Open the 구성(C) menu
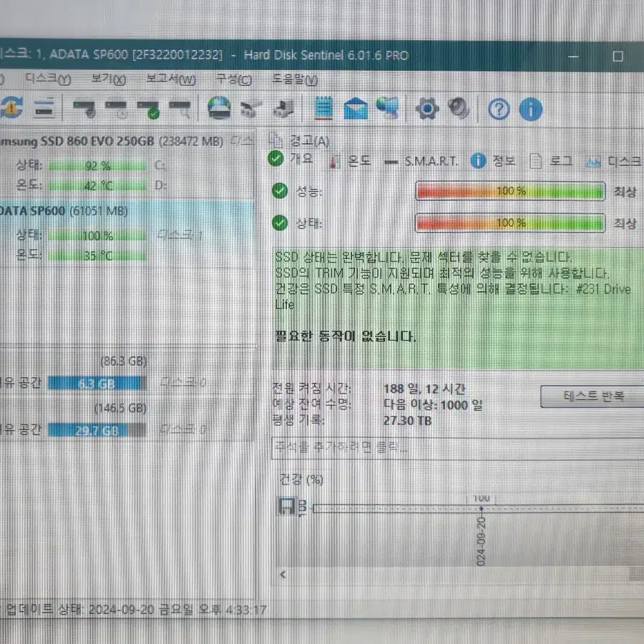 pyautogui.click(x=234, y=79)
